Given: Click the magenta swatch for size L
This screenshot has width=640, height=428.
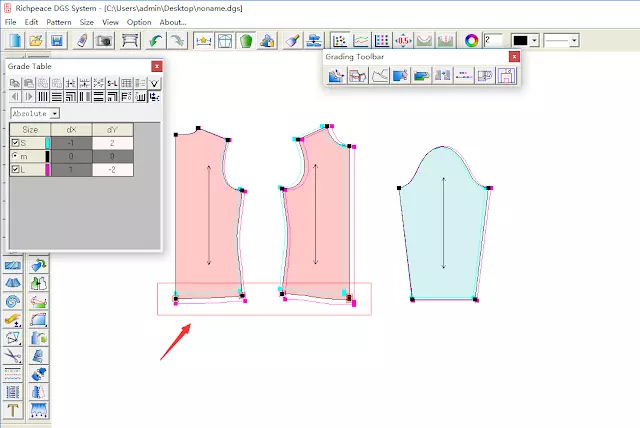Looking at the screenshot, I should click(x=47, y=169).
